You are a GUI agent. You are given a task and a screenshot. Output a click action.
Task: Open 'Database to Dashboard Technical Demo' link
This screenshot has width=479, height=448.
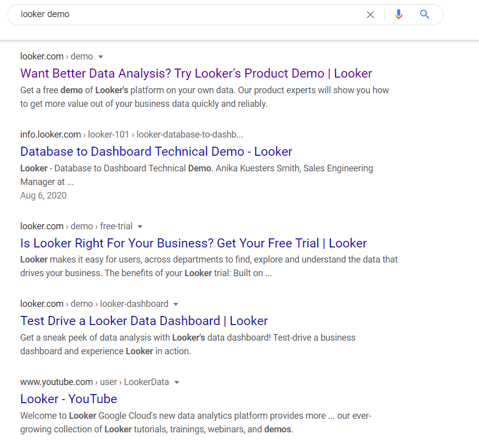click(156, 152)
